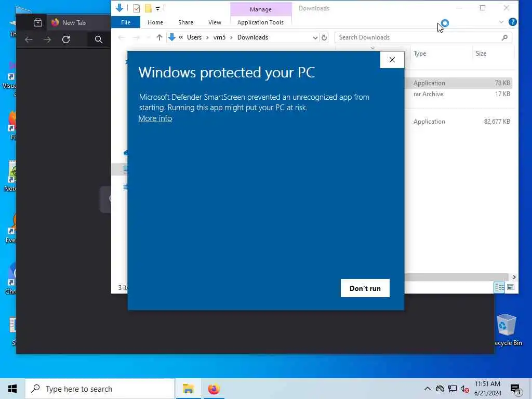Refresh the Downloads folder view
Viewport: 532px width, 399px height.
(x=324, y=37)
